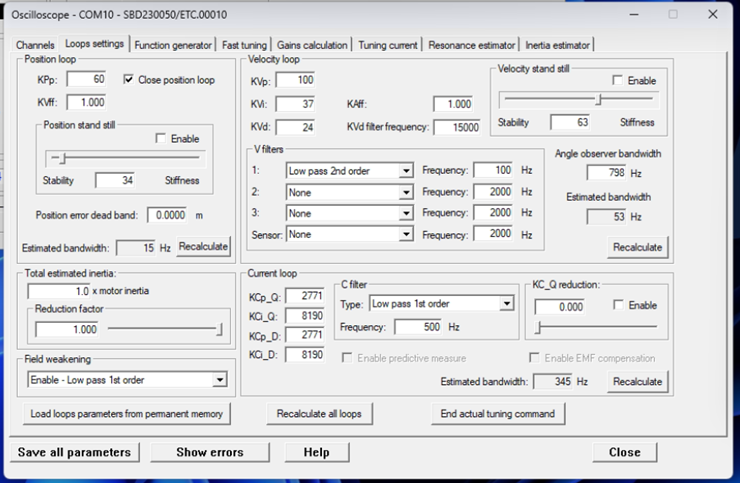Click Load loops parameters from permanent memory
The image size is (740, 483).
(x=126, y=413)
